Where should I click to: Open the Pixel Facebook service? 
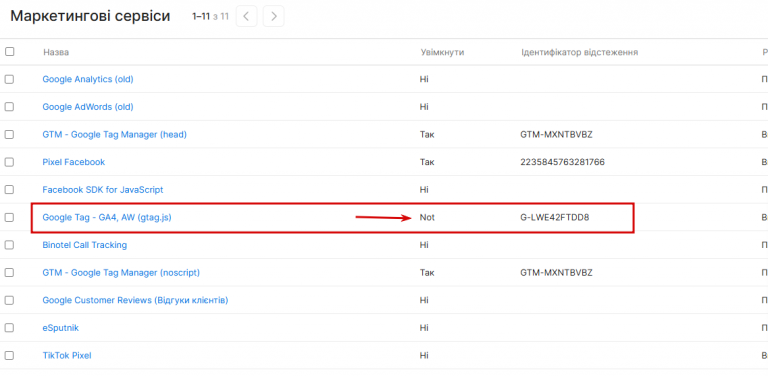pyautogui.click(x=73, y=162)
